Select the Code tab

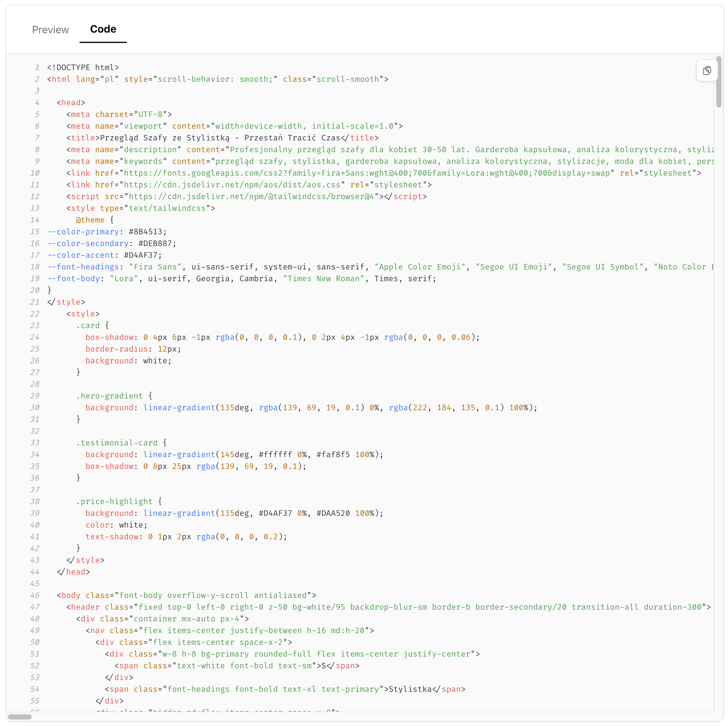[103, 29]
